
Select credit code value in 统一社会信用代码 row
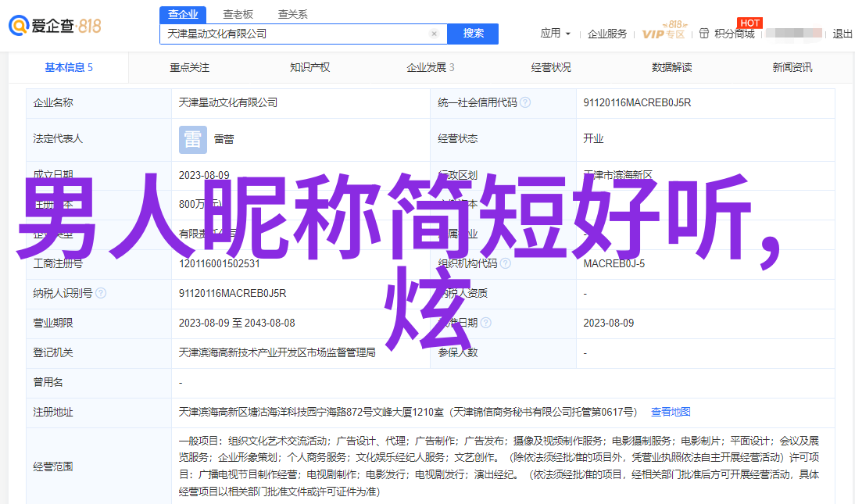click(637, 102)
